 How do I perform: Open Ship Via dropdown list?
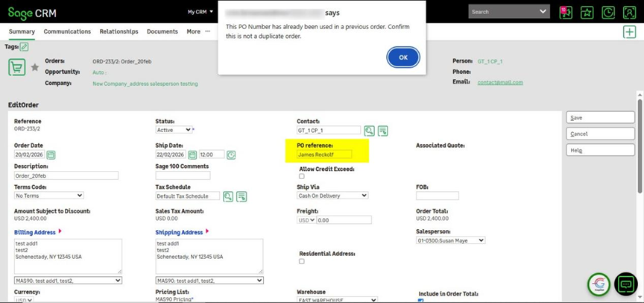point(332,196)
